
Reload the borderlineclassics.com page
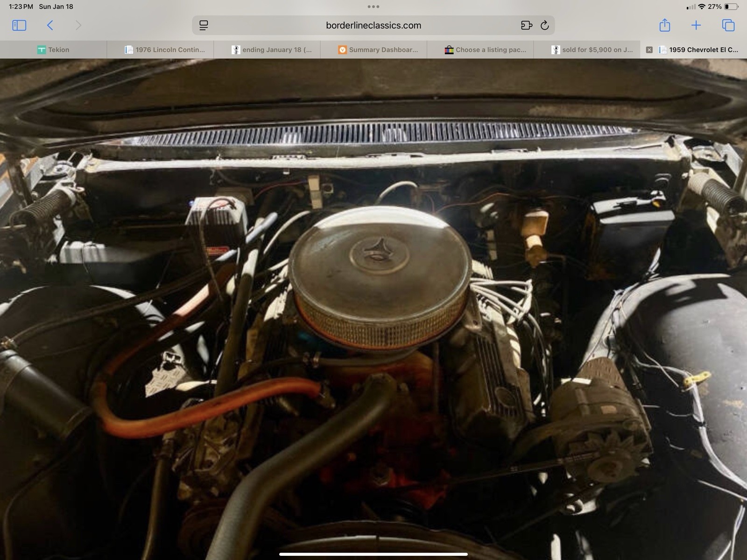click(544, 25)
